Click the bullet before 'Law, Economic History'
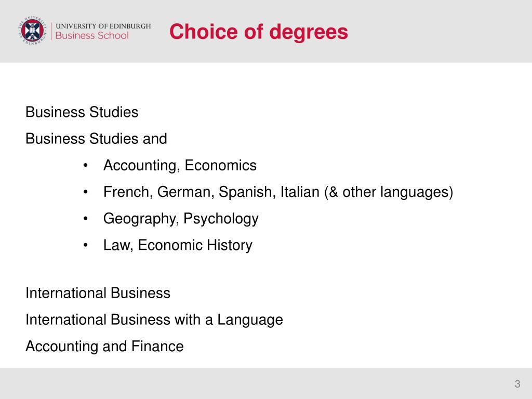The width and height of the screenshot is (532, 399). [x=86, y=245]
